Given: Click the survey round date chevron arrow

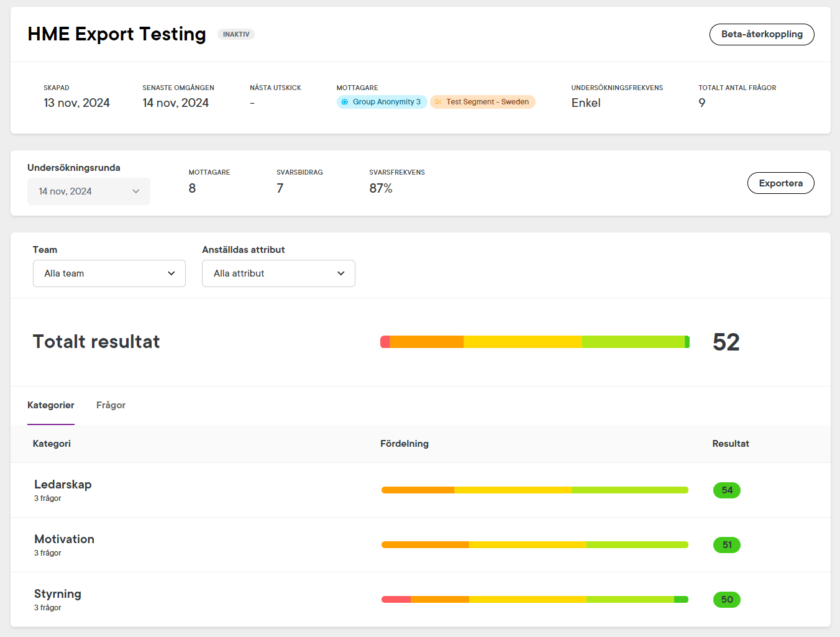Looking at the screenshot, I should coord(136,191).
